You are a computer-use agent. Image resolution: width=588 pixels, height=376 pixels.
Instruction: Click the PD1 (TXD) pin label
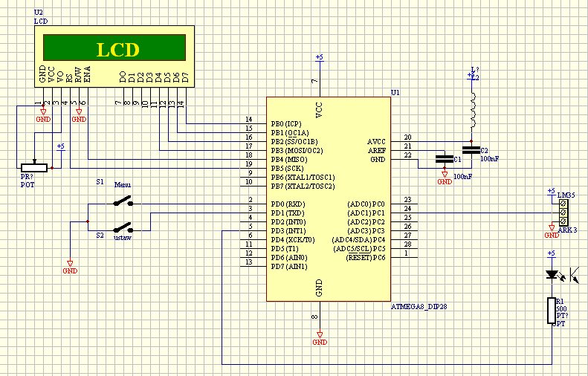[288, 213]
